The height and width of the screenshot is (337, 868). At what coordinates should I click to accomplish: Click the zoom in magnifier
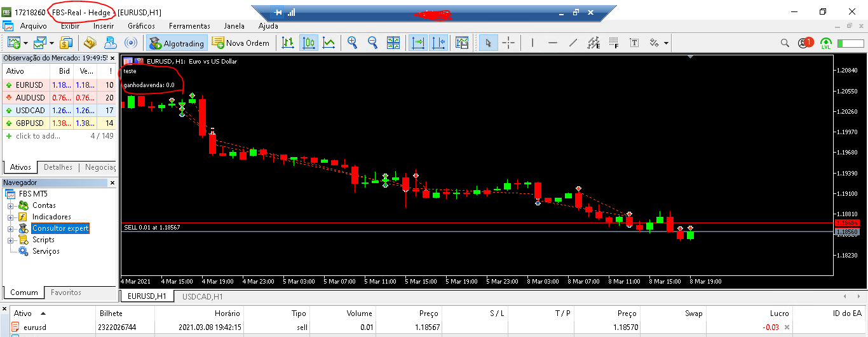352,43
